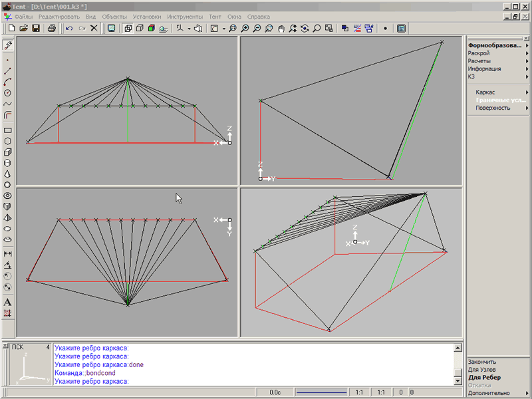Select Граничные усл... item

[501, 100]
